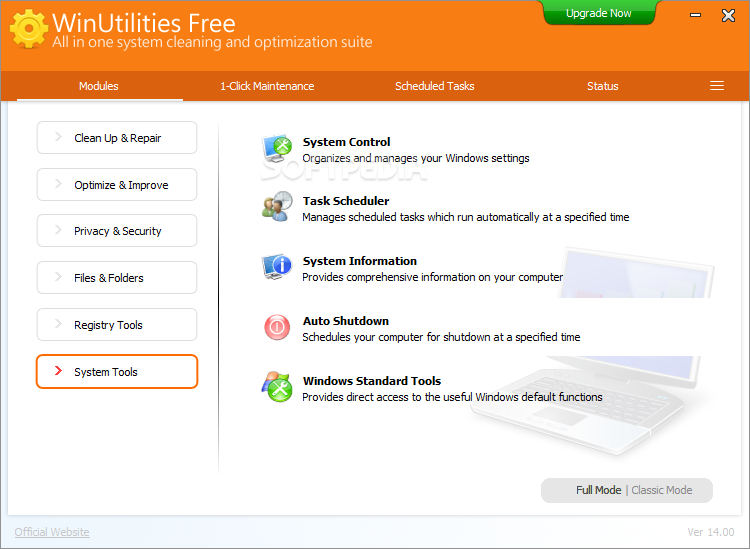This screenshot has width=750, height=549.
Task: Click the Clean Up & Repair chevron
Action: pos(58,137)
